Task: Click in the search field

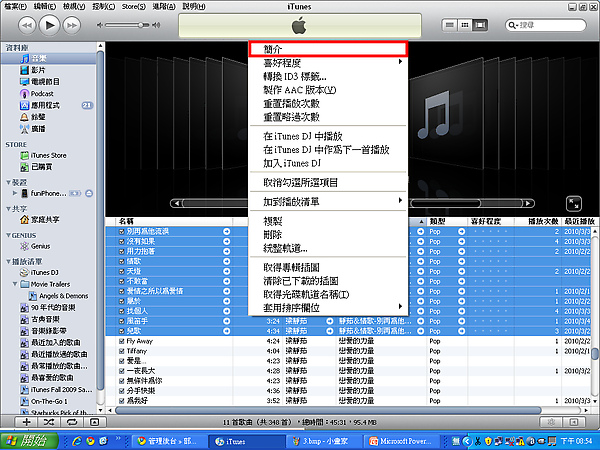Action: click(546, 25)
